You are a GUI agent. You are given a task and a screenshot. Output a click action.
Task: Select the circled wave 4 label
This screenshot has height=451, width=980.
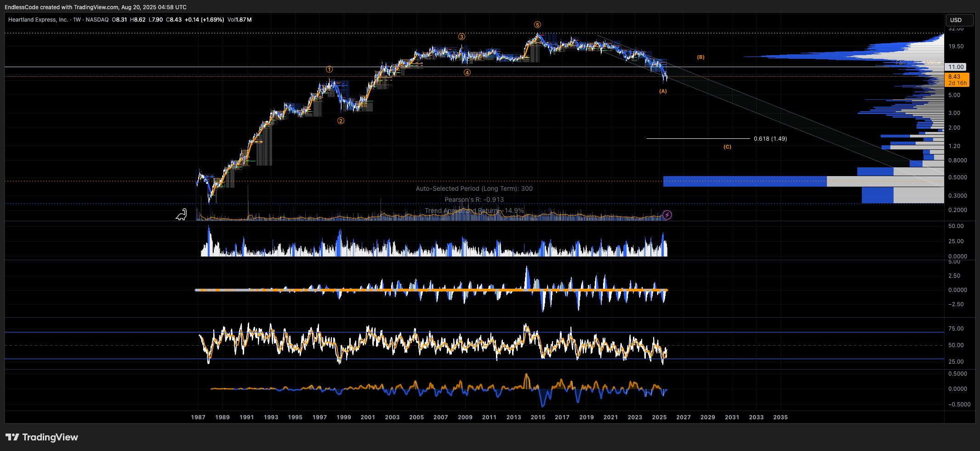467,73
